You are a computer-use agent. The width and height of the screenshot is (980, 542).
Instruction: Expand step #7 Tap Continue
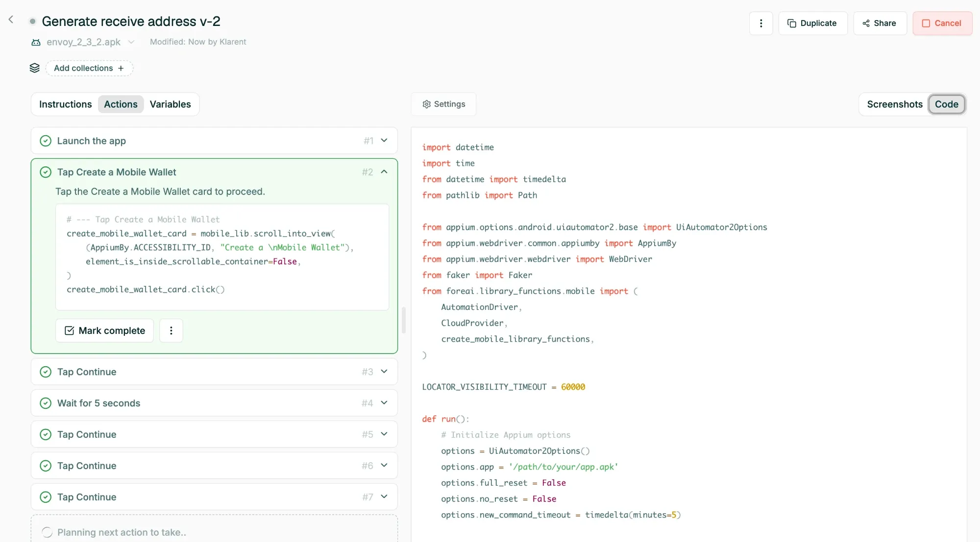coord(384,497)
